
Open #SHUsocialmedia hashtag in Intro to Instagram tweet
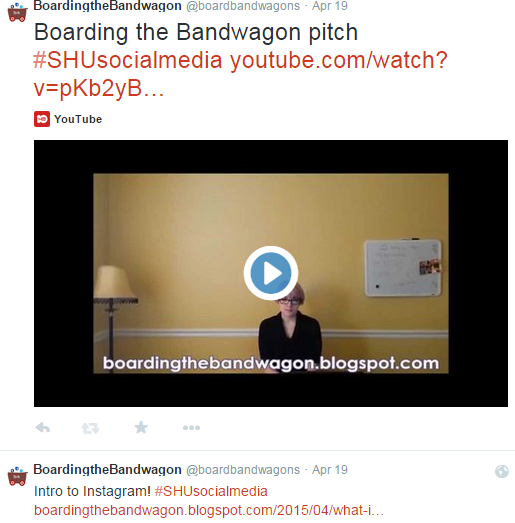tap(211, 491)
